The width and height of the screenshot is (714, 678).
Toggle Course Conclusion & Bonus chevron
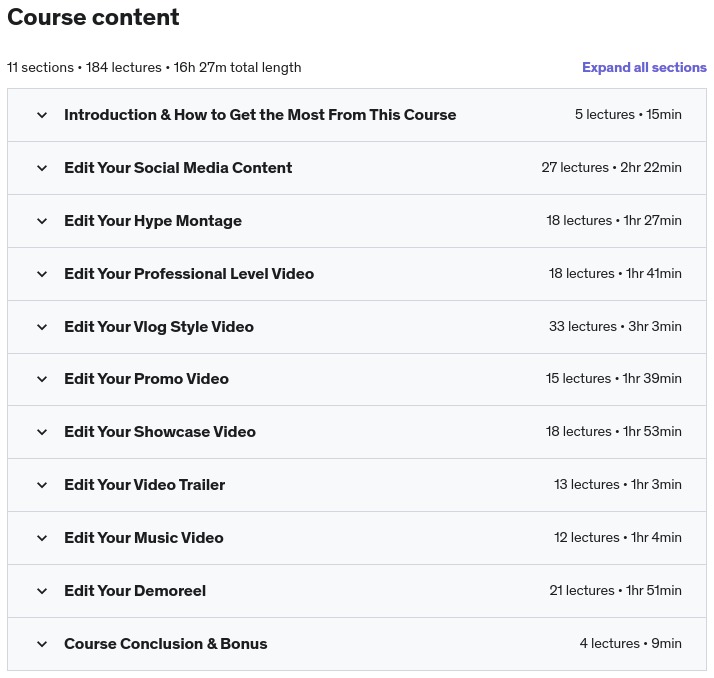[42, 644]
